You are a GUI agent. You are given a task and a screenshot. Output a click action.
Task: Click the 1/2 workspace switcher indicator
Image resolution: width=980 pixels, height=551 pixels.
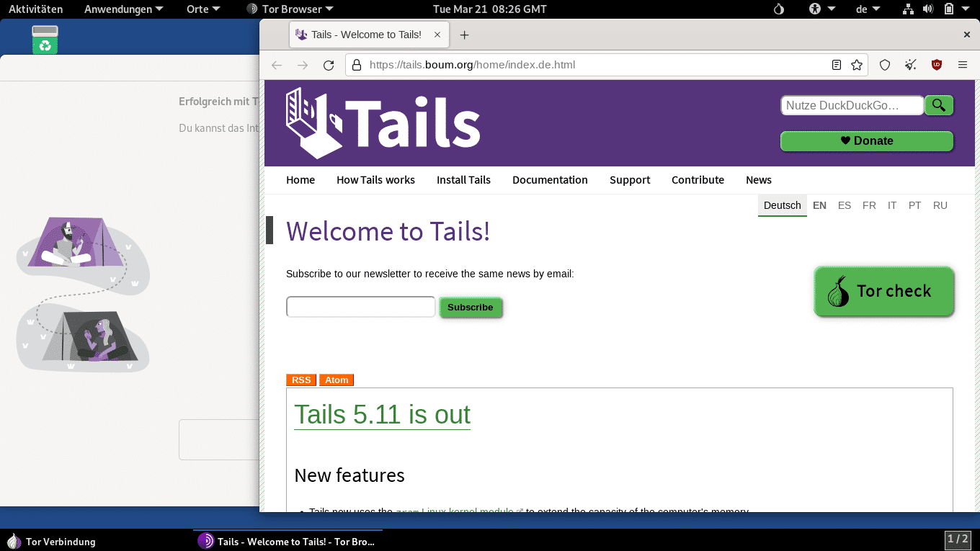[958, 539]
